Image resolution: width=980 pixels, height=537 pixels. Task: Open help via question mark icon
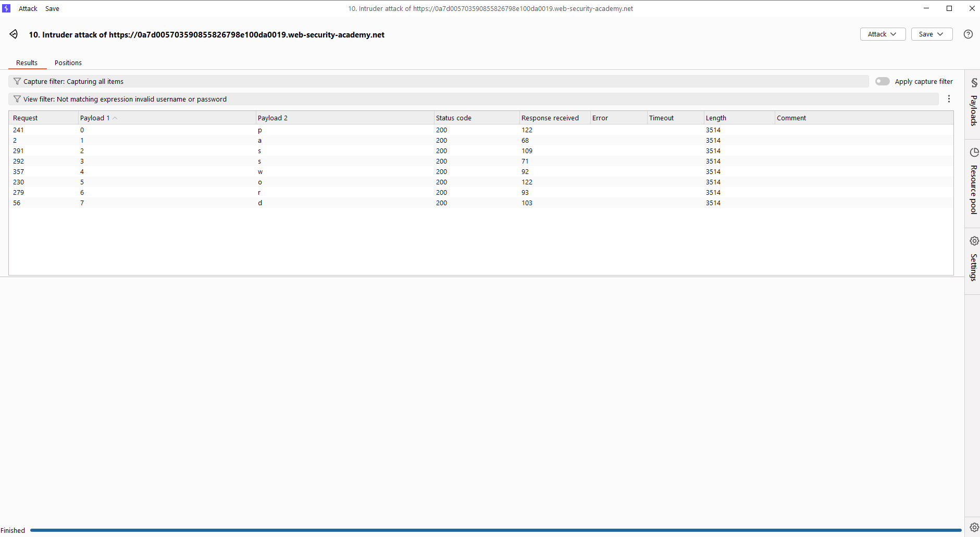pyautogui.click(x=968, y=34)
